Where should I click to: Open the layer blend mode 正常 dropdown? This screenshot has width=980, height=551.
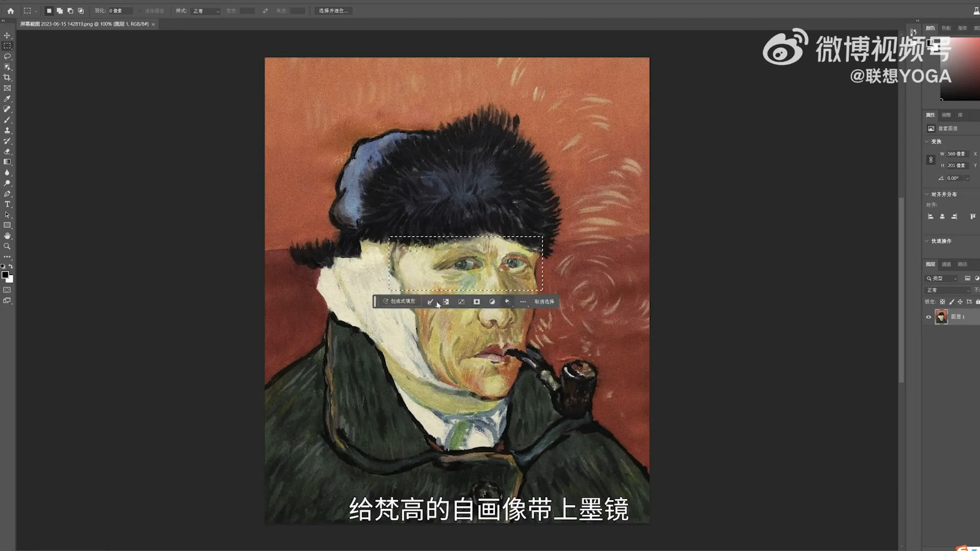pyautogui.click(x=948, y=290)
